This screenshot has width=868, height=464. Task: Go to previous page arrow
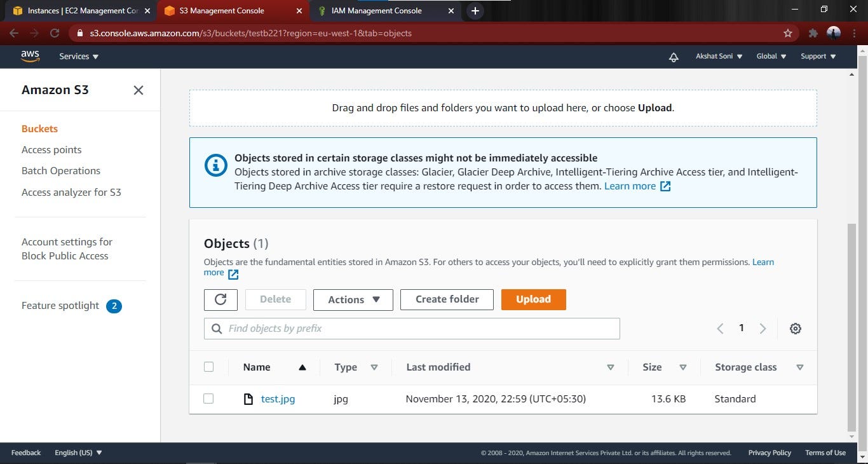[x=720, y=329]
